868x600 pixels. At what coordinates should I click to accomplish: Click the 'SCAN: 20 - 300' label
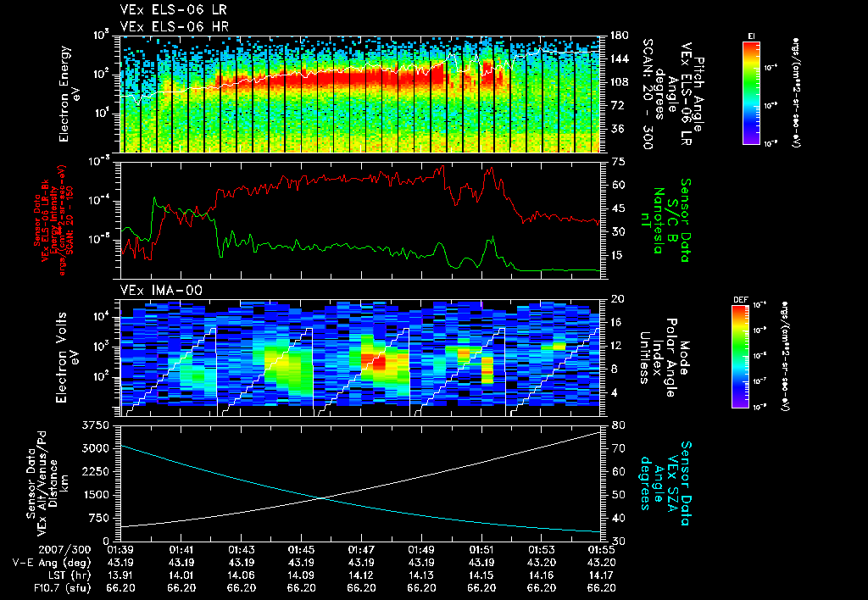[x=648, y=93]
